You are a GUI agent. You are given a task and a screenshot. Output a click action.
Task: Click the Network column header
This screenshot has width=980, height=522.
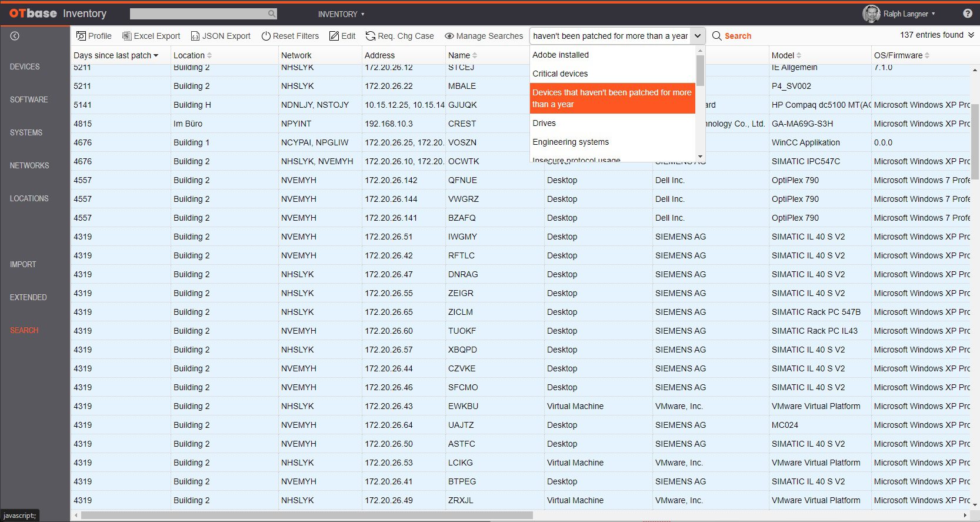[296, 55]
